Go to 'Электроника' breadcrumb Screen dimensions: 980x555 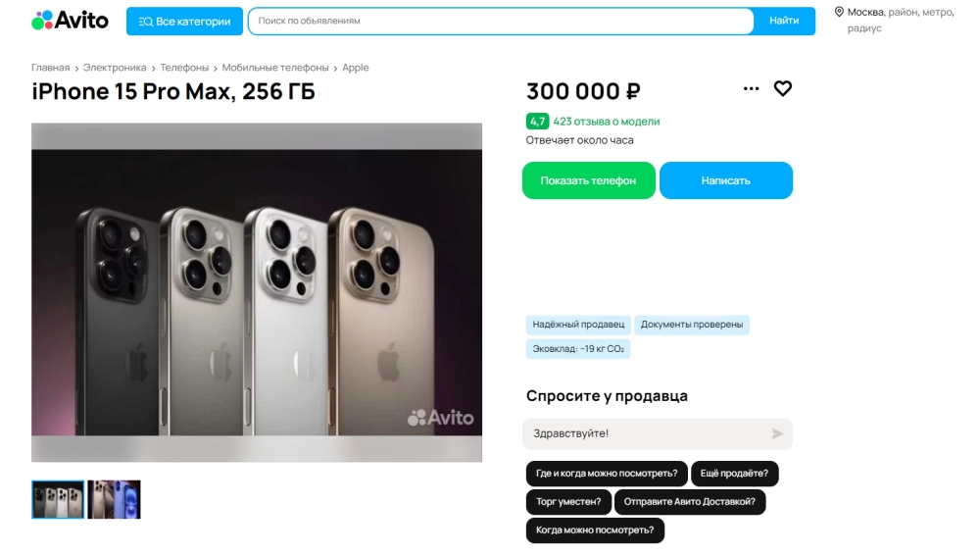(115, 68)
